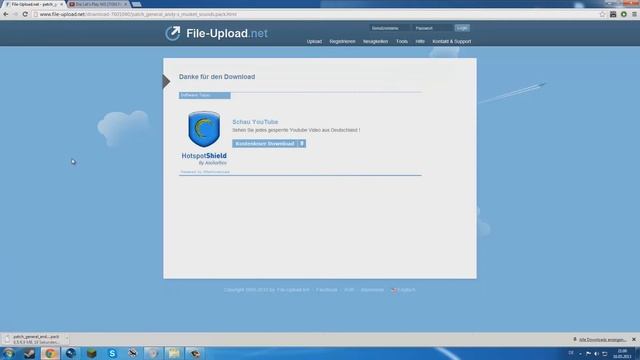The width and height of the screenshot is (640, 360).
Task: Open the Registrieren menu item
Action: click(342, 42)
